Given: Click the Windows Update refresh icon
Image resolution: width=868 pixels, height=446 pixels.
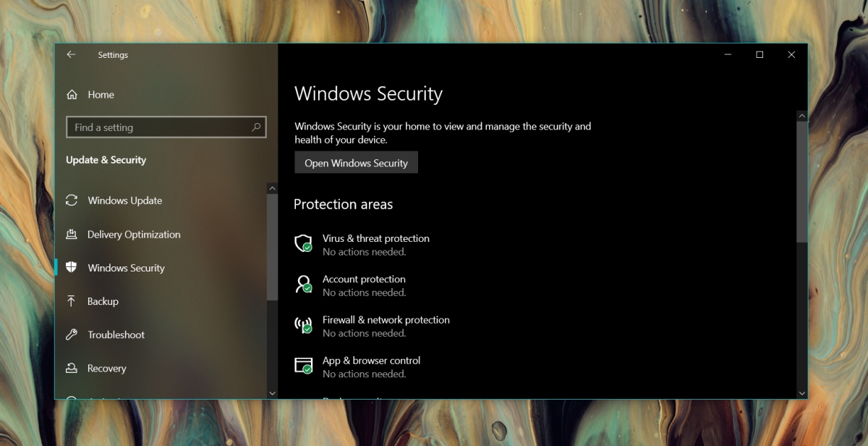Looking at the screenshot, I should click(72, 201).
